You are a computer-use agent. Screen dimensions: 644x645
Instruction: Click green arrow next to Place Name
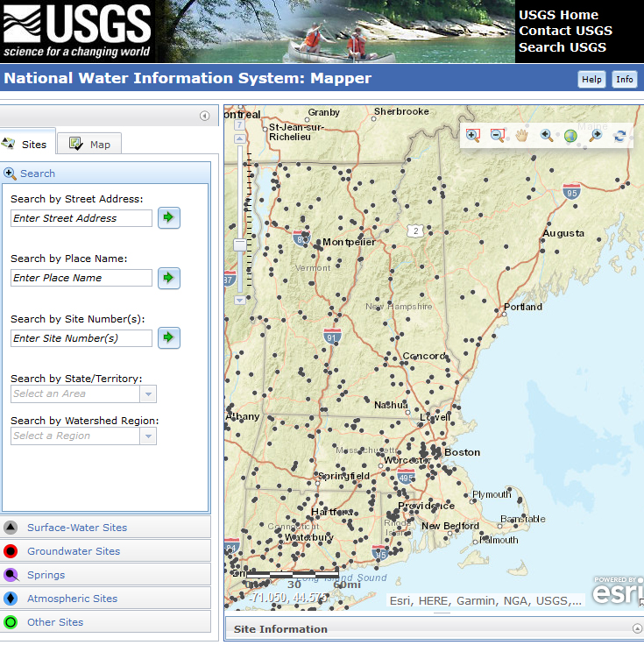pyautogui.click(x=169, y=278)
